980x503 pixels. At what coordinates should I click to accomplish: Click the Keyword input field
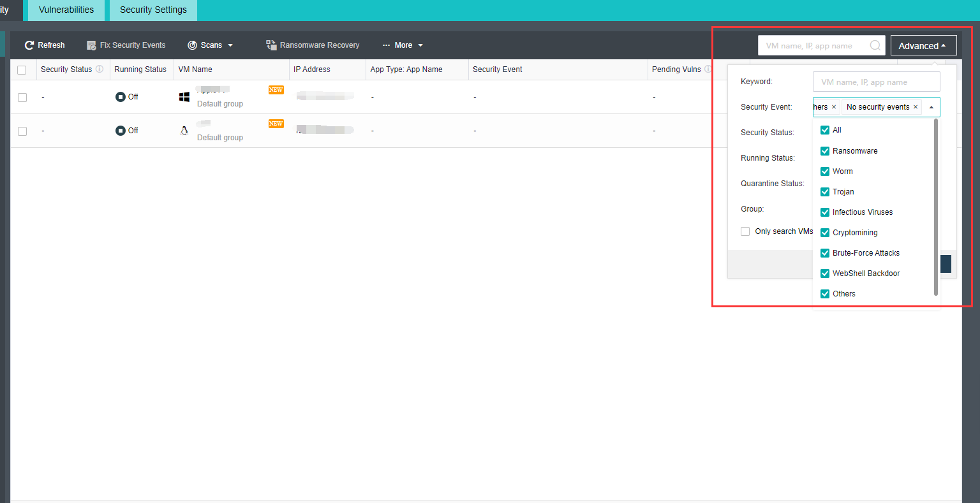(x=876, y=82)
